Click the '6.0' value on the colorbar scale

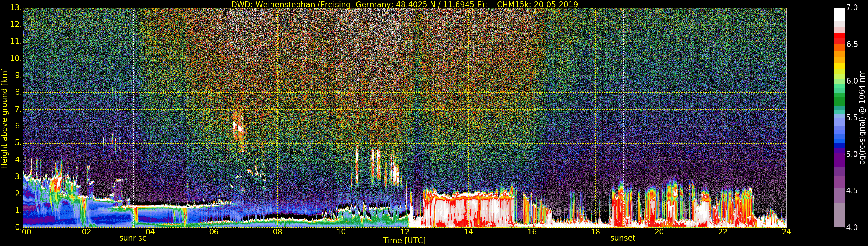tap(852, 81)
